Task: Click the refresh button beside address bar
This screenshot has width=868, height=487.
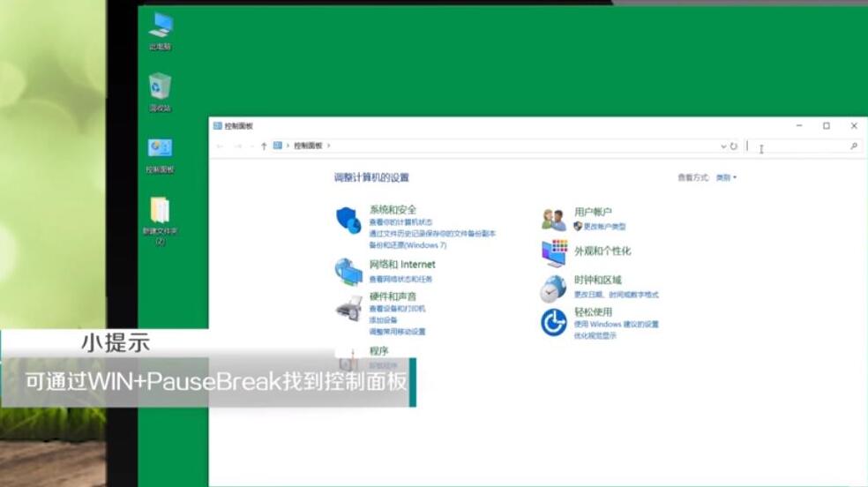Action: pos(734,146)
